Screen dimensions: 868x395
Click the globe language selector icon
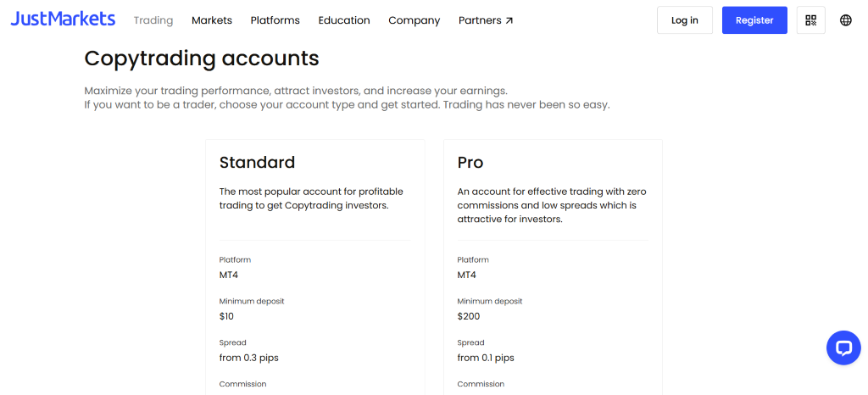846,20
